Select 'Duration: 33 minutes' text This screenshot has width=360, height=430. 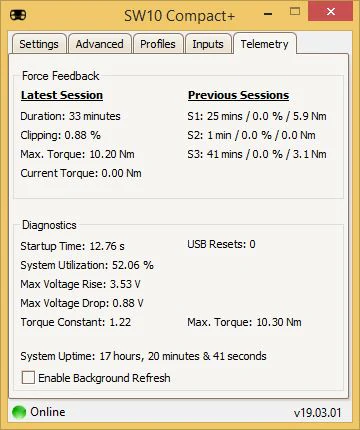coord(70,116)
